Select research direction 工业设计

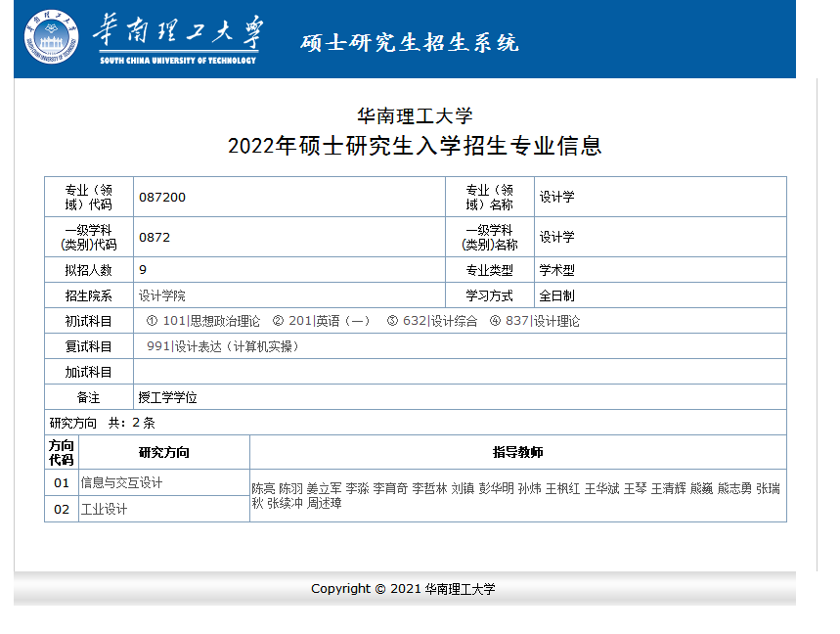coord(104,509)
